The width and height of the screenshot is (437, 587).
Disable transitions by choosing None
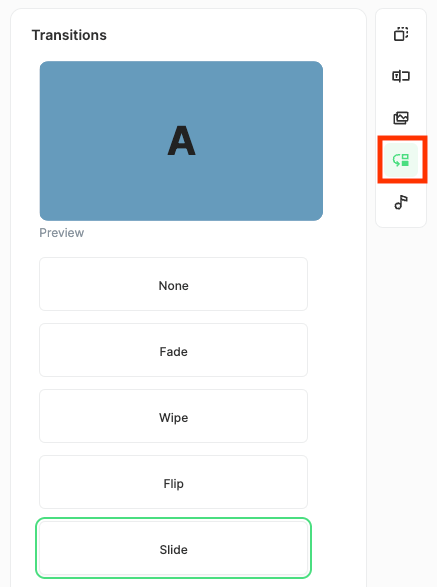tap(173, 284)
